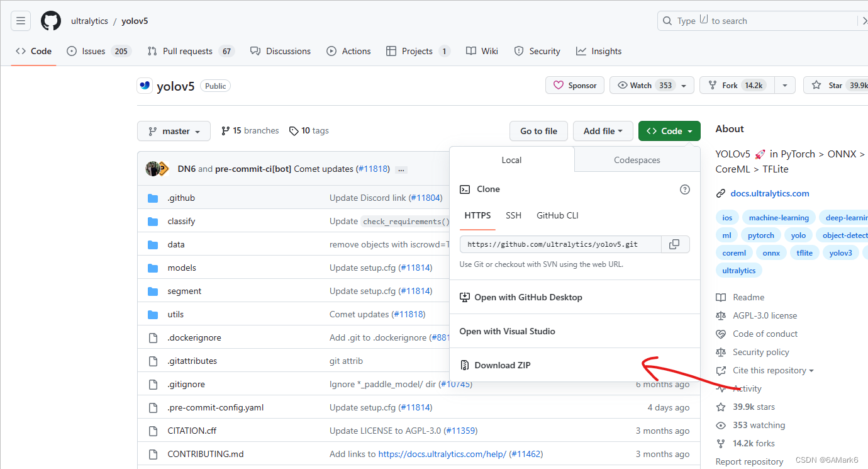Click the search magnifier icon

click(x=668, y=21)
